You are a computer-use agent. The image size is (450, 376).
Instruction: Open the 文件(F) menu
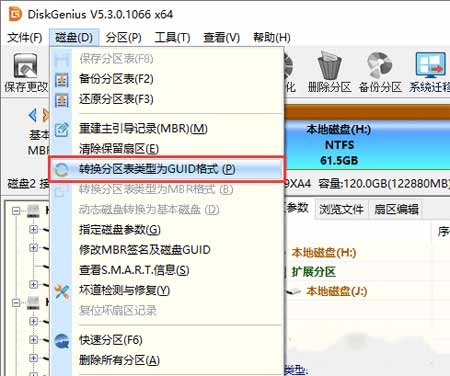pos(25,37)
